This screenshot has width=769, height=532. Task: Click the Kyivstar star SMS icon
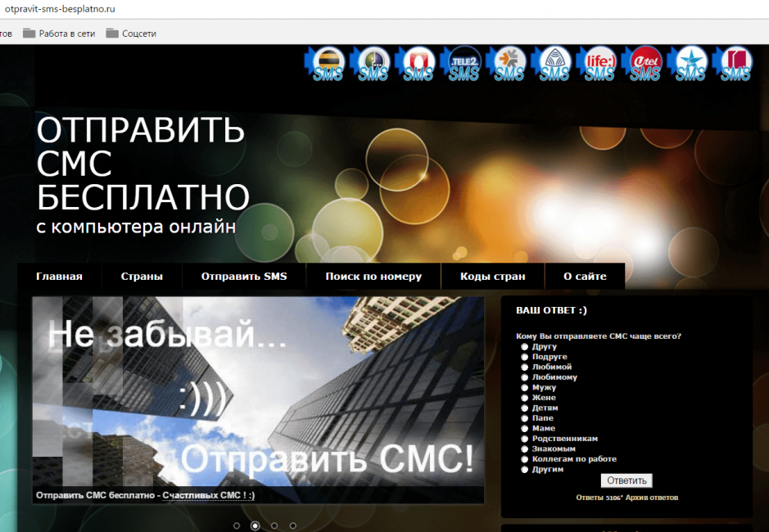coord(690,64)
